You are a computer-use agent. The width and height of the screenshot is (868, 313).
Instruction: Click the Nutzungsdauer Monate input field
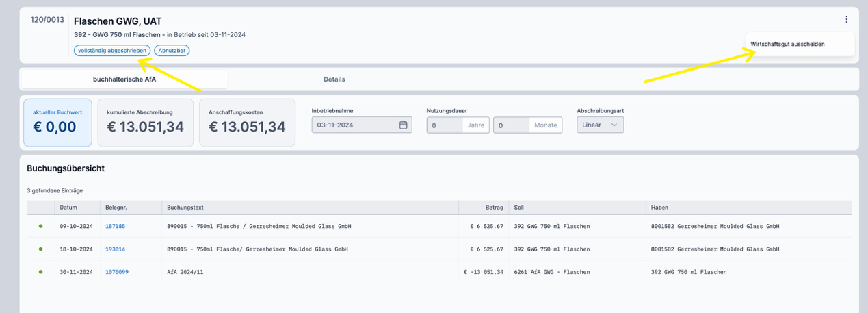511,125
